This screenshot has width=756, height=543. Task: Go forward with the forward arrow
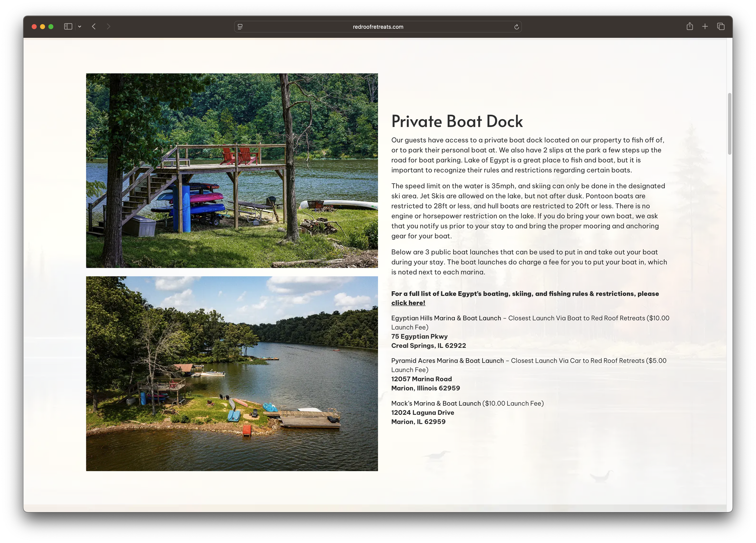[x=108, y=26]
